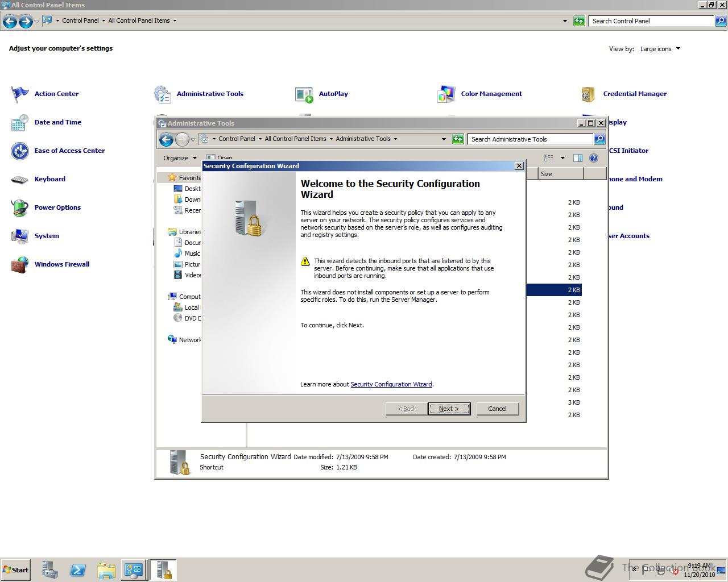Open Color Management item
The width and height of the screenshot is (728, 582).
[x=491, y=94]
